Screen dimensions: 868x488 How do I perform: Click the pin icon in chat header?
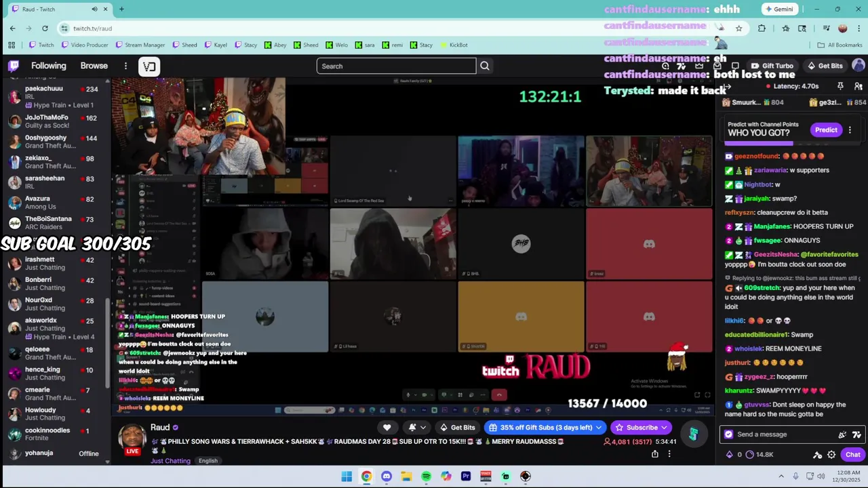840,86
